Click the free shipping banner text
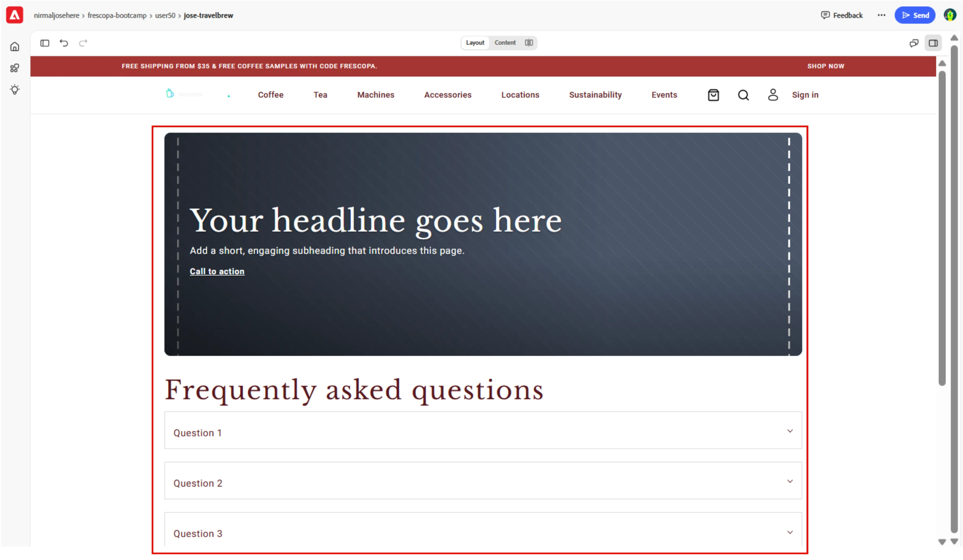The width and height of the screenshot is (963, 560). click(x=249, y=66)
